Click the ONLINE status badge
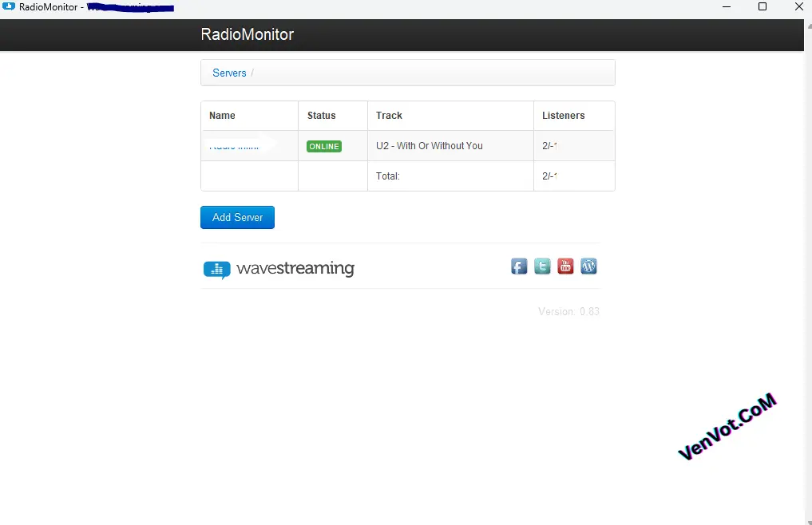This screenshot has height=525, width=812. (x=324, y=147)
